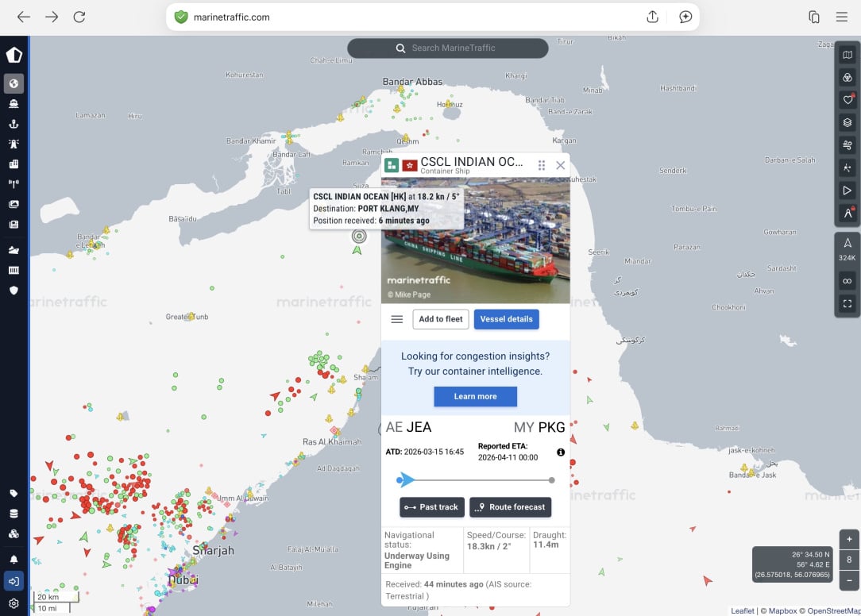Open the vessel filters circles icon
This screenshot has width=861, height=616.
(847, 78)
